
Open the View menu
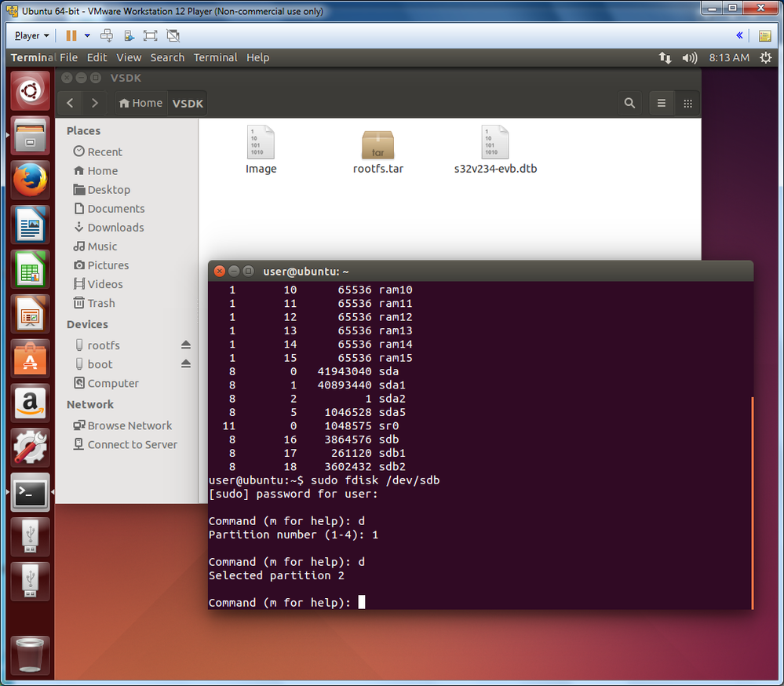pos(129,57)
